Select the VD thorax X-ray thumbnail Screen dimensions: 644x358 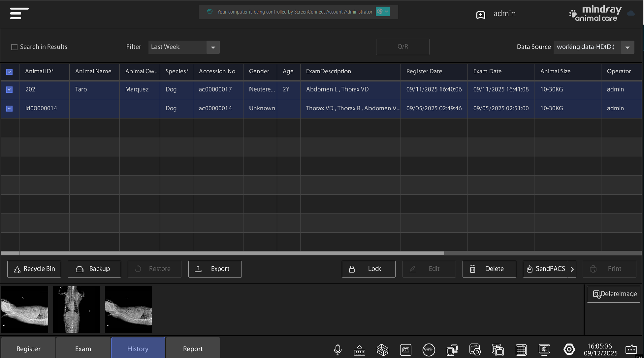click(76, 309)
